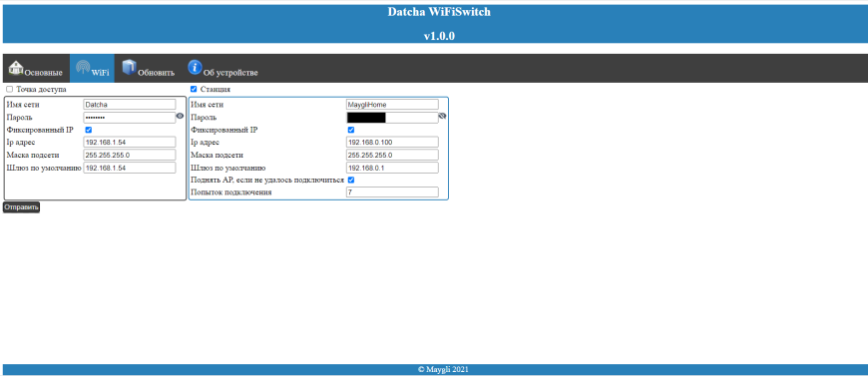The image size is (868, 378).
Task: Toggle station Фиксированный IP checkbox
Action: click(x=350, y=130)
